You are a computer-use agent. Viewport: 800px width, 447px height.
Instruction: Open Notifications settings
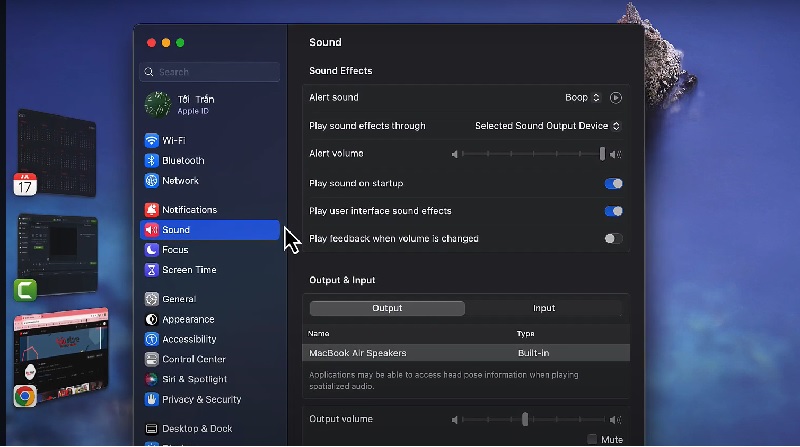[188, 210]
